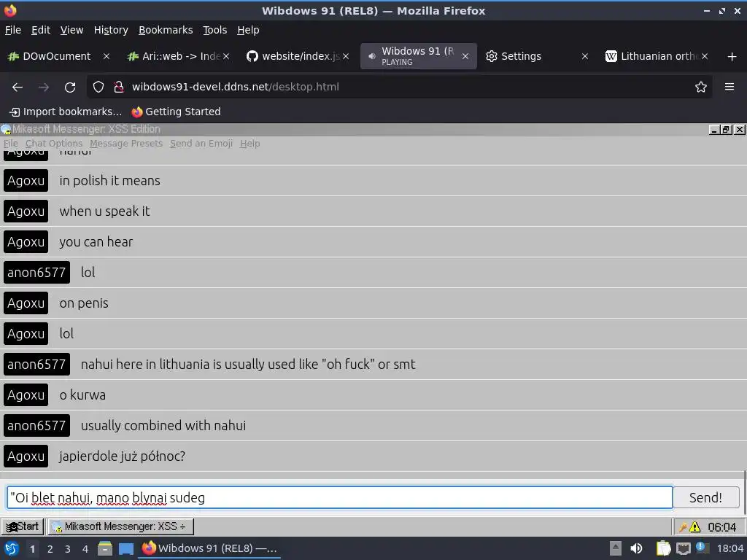Click the chat message input field
This screenshot has height=560, width=747.
(340, 497)
